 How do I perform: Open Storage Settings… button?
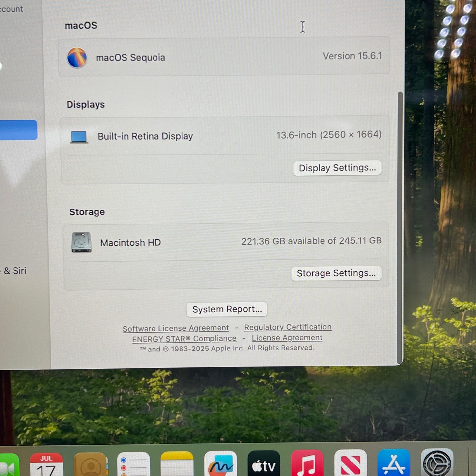click(x=336, y=273)
